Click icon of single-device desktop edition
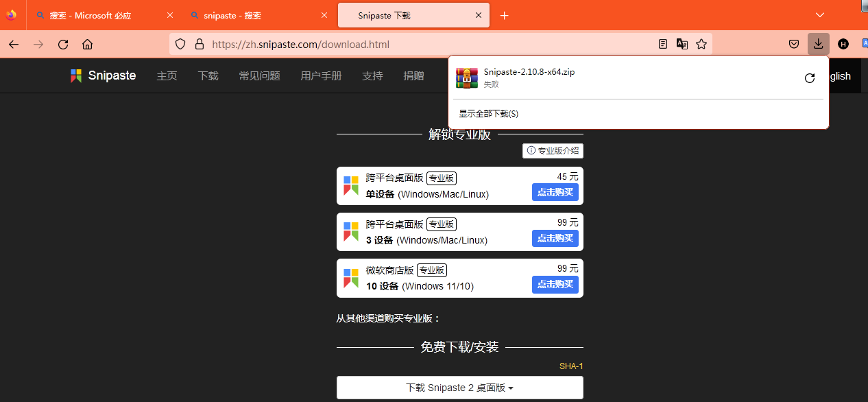The image size is (868, 402). click(x=351, y=186)
